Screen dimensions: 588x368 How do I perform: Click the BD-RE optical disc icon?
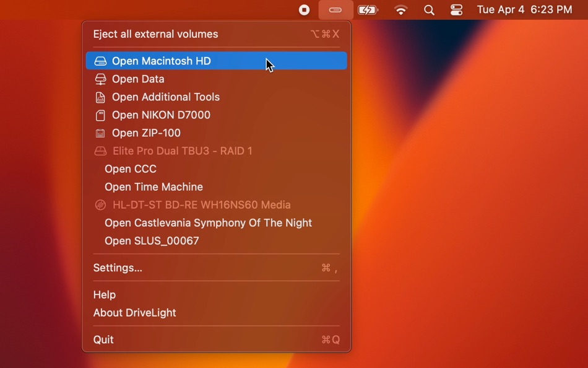tap(100, 205)
